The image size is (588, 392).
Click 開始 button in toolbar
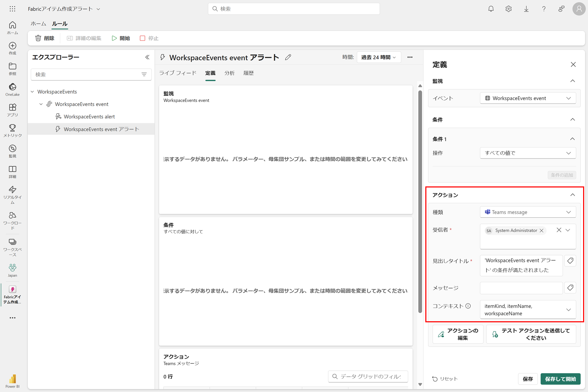(121, 38)
